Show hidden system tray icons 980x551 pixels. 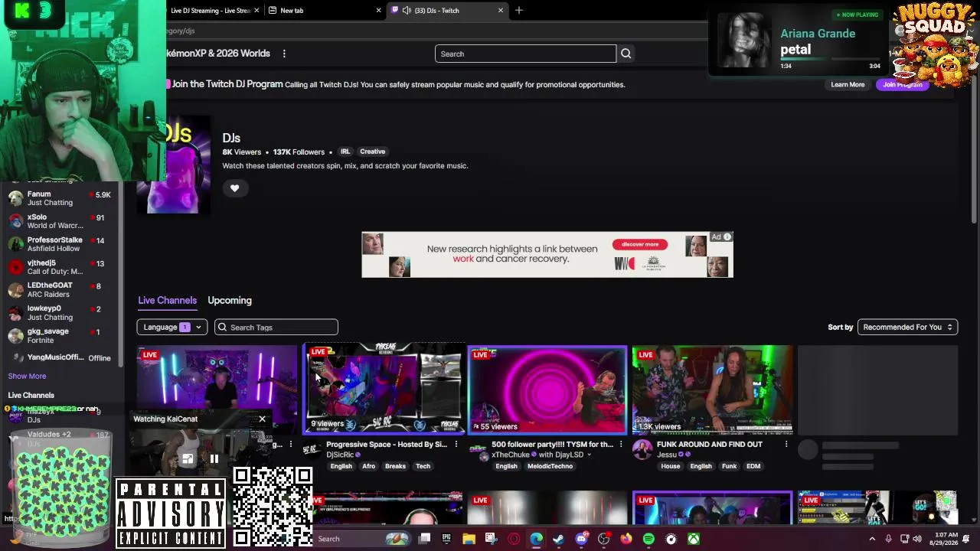click(872, 539)
